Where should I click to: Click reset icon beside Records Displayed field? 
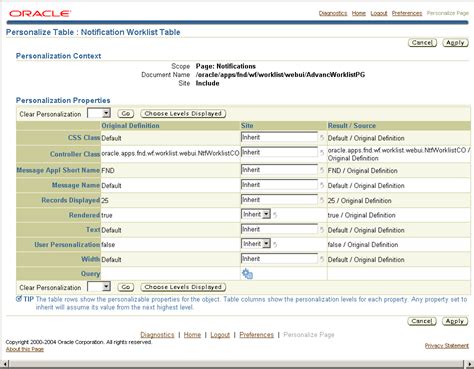tap(322, 200)
